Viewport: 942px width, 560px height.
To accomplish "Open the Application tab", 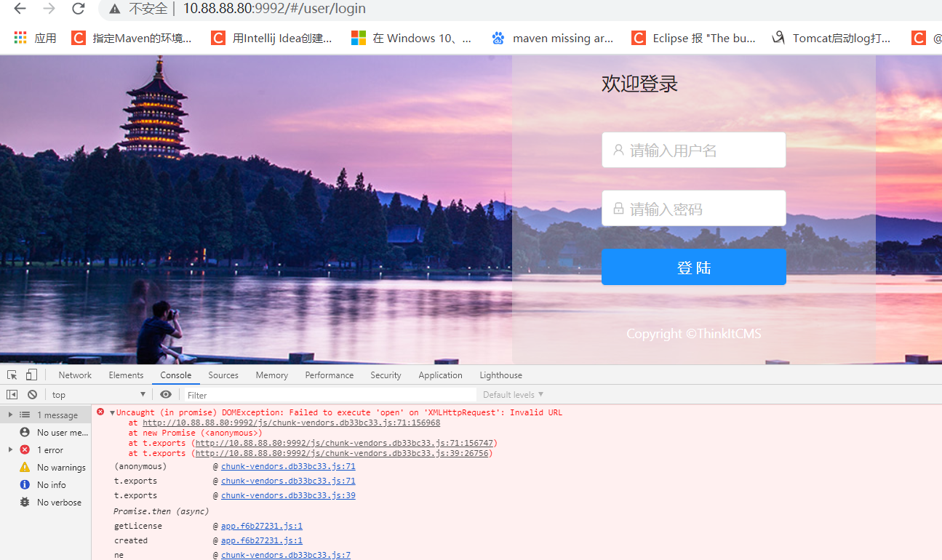I will (x=440, y=375).
